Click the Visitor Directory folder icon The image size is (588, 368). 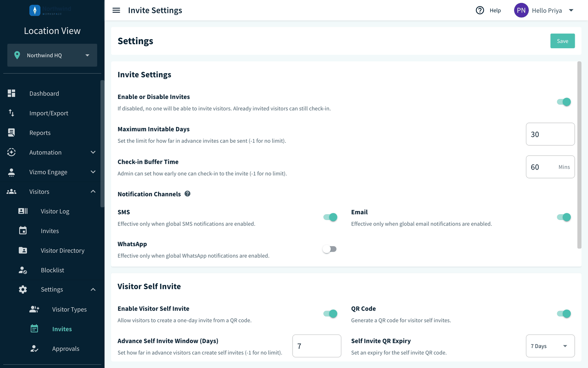coord(23,250)
